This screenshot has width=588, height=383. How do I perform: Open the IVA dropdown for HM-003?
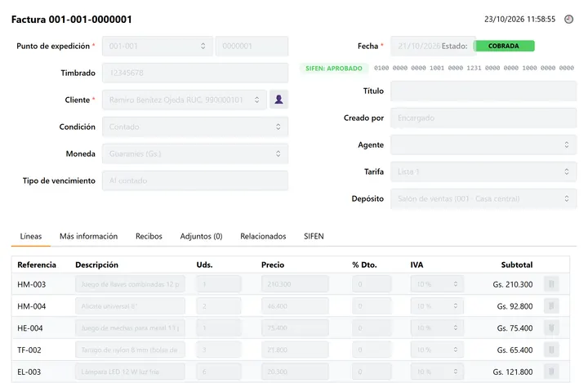pos(437,284)
